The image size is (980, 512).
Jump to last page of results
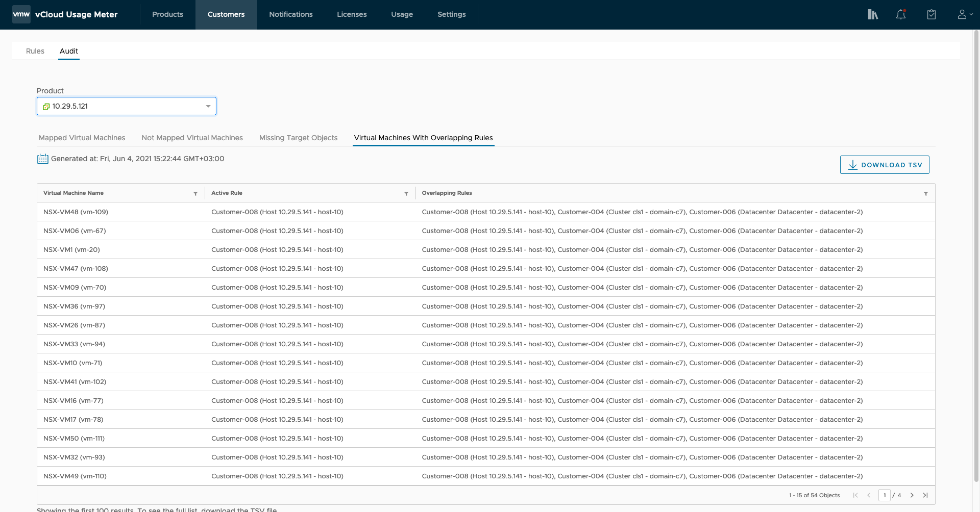pyautogui.click(x=925, y=495)
